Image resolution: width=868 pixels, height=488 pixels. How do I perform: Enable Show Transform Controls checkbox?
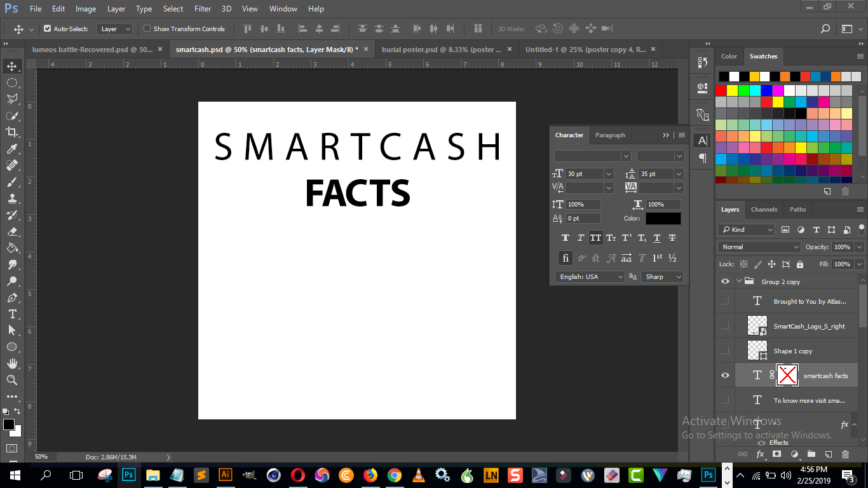click(x=147, y=29)
